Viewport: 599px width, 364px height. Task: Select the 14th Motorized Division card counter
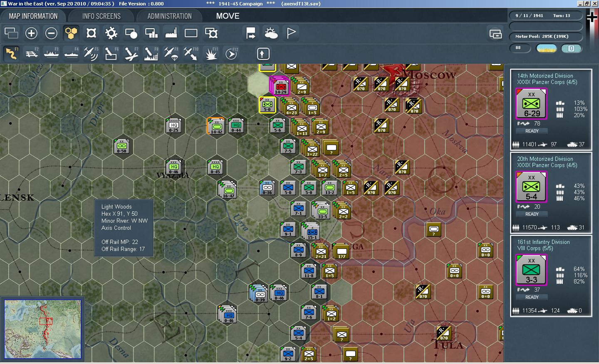pos(531,104)
